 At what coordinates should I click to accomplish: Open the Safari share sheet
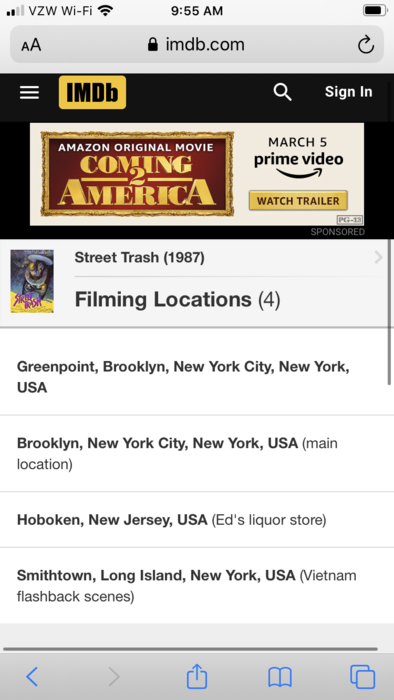pyautogui.click(x=197, y=676)
